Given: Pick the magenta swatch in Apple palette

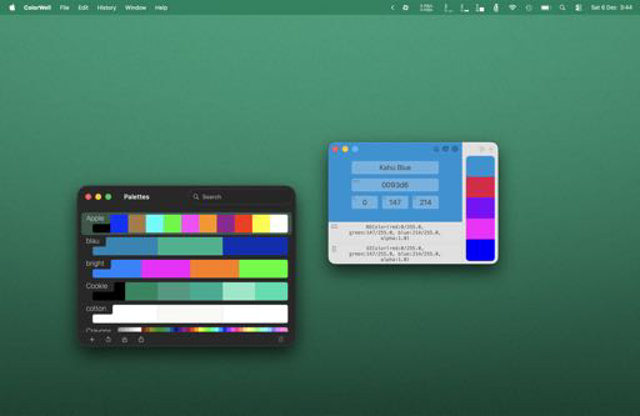Looking at the screenshot, I should point(190,224).
